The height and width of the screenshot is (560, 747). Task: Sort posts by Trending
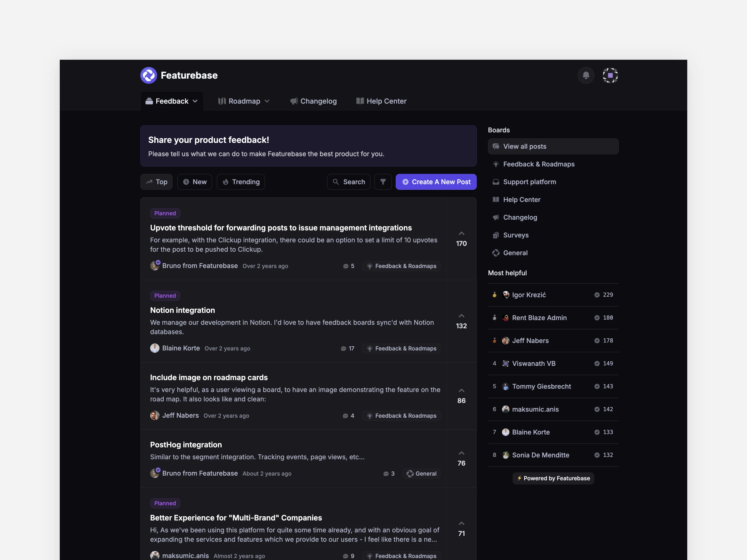point(241,182)
